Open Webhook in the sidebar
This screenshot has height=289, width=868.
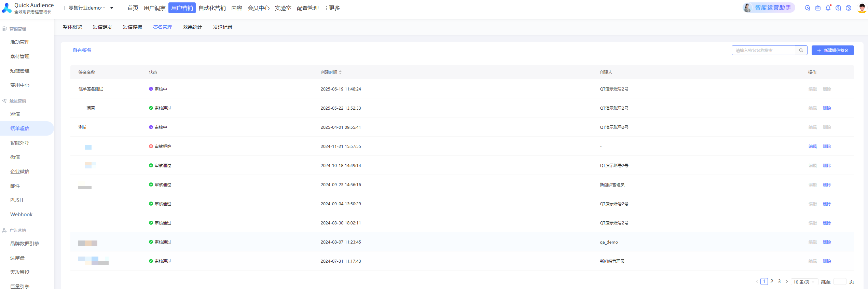point(21,215)
